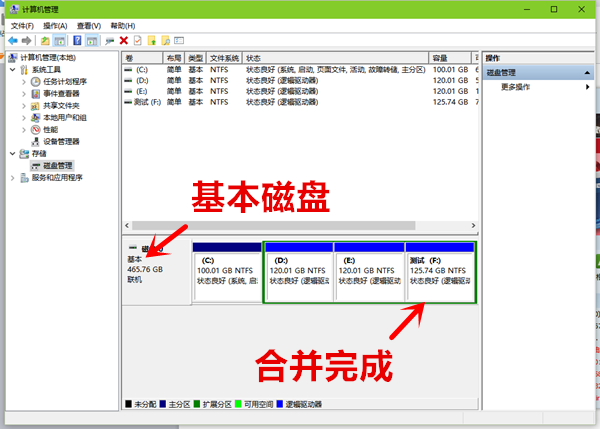Select the 测试 (F:) partition block in disk map
Viewport: 600px width, 429px height.
click(x=440, y=272)
